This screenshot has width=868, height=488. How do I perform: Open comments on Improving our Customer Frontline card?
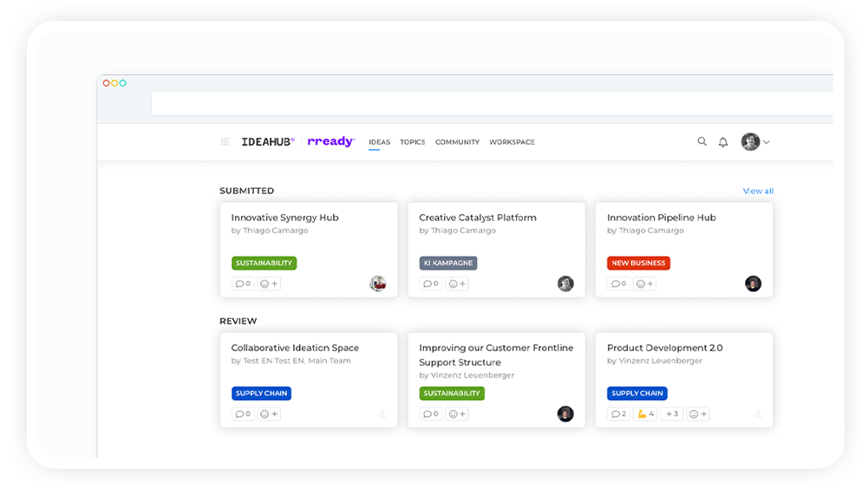click(x=431, y=413)
